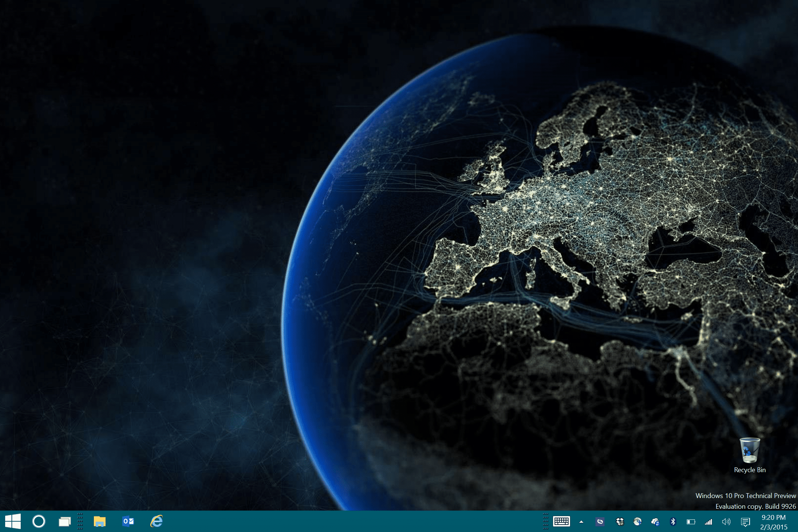Open the Action Center notifications icon
The width and height of the screenshot is (798, 532).
click(746, 522)
